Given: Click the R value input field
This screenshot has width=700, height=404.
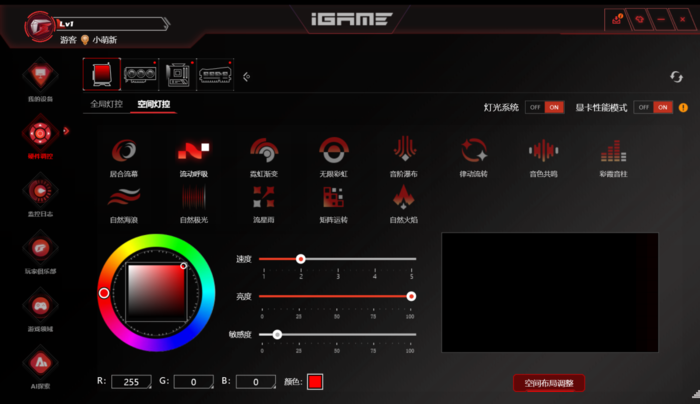Looking at the screenshot, I should coord(131,382).
